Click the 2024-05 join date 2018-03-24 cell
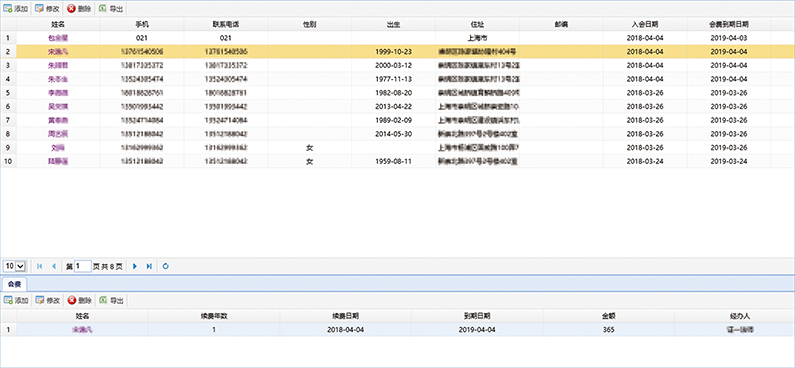The image size is (795, 368). (x=645, y=162)
